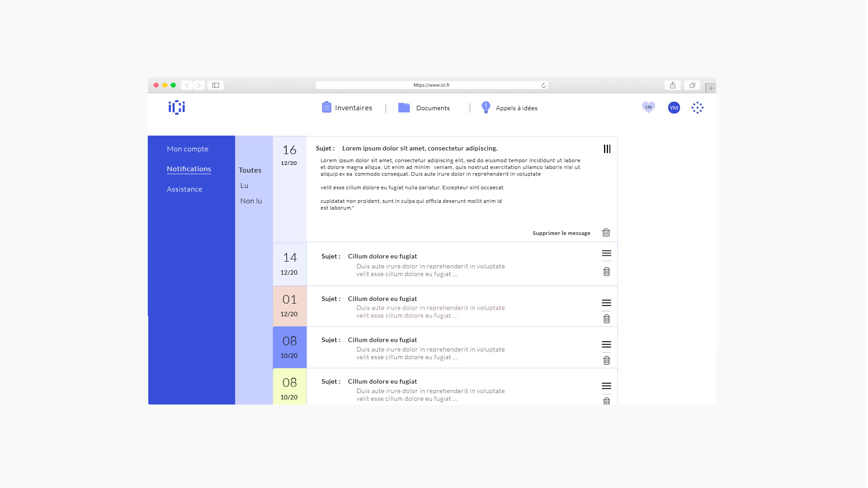868x488 pixels.
Task: Collapse the expanded 16 12/20 message
Action: pyautogui.click(x=607, y=149)
